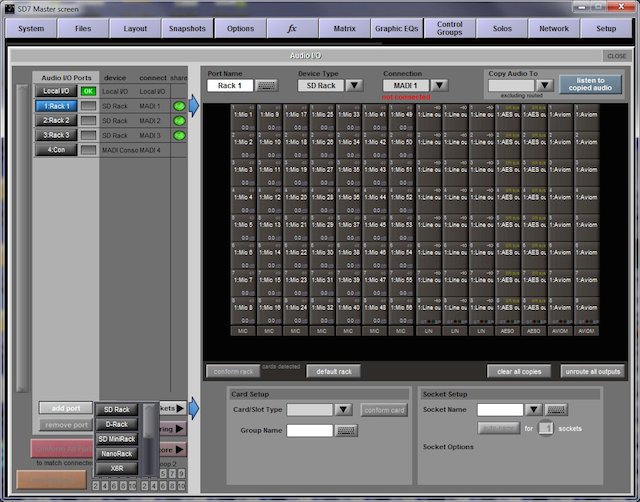The image size is (640, 502).
Task: Select socket 1:Mic 32 in rack grid
Action: (322, 311)
